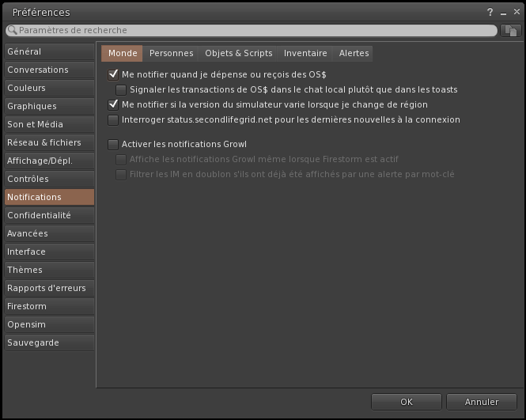This screenshot has width=526, height=420.
Task: Open the Graphiques preferences section
Action: (49, 106)
